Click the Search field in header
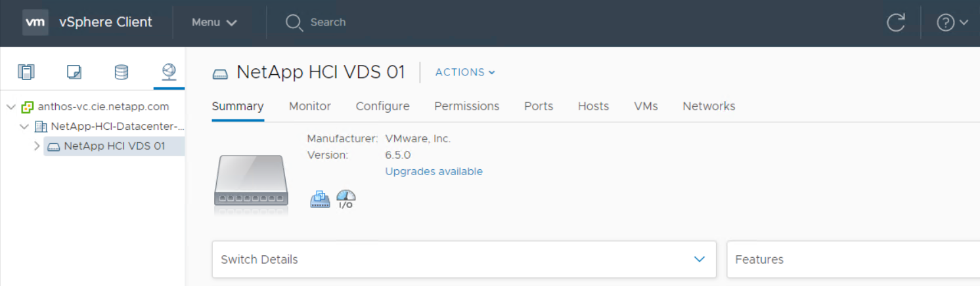 click(328, 22)
